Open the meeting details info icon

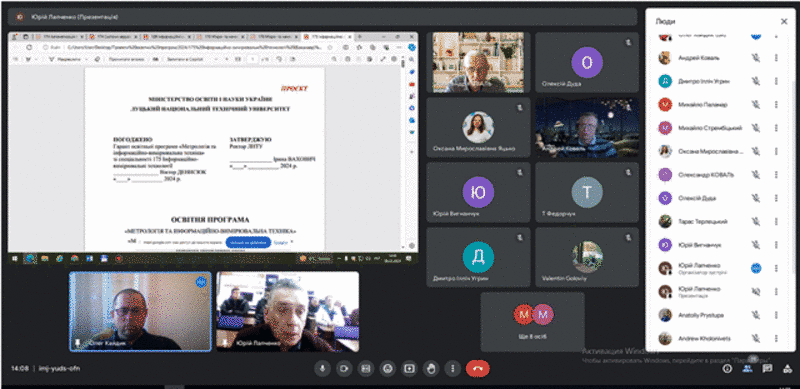tap(728, 368)
